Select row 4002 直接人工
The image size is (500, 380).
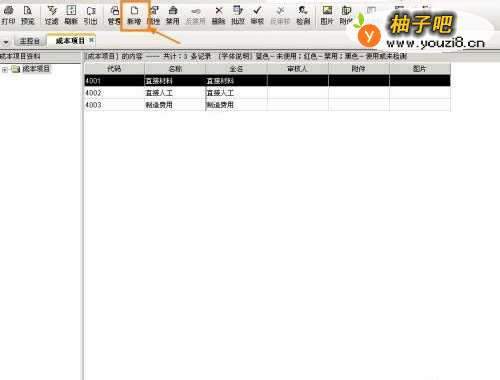(x=267, y=93)
